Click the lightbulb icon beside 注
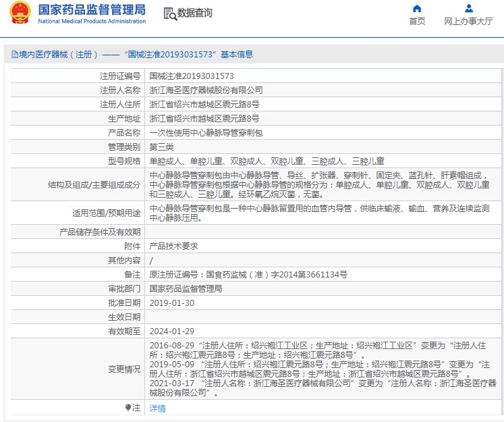The height and width of the screenshot is (422, 504). point(128,408)
